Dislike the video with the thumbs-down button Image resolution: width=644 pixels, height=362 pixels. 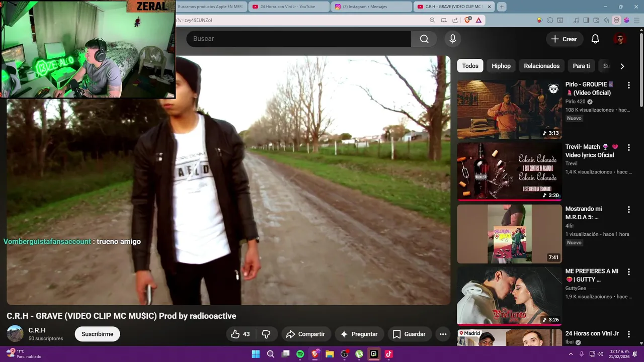pos(267,334)
